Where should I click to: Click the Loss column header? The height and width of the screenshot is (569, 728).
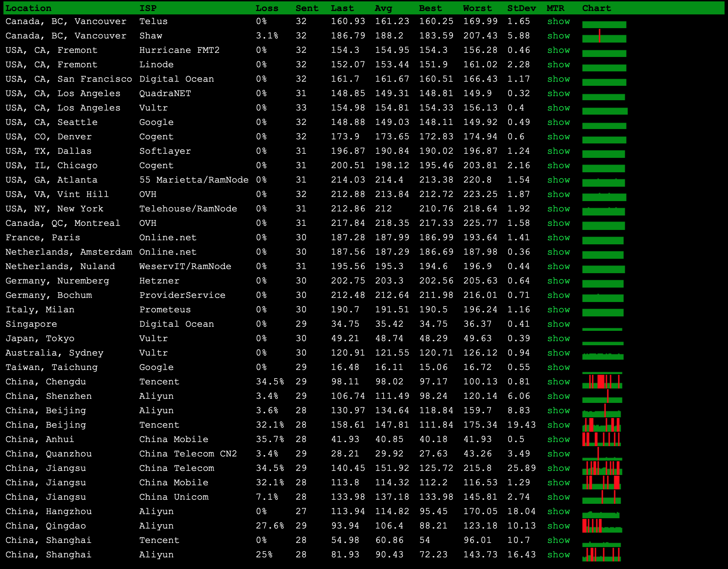(x=267, y=8)
